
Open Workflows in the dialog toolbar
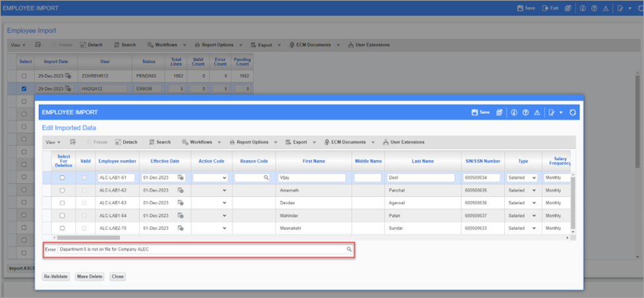tap(197, 142)
